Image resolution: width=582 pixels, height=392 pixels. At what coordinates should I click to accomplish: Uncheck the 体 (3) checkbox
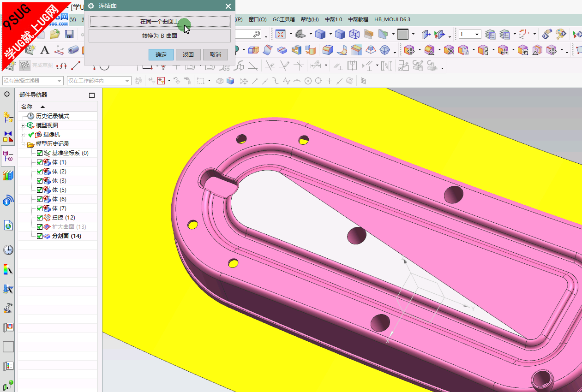pos(40,181)
